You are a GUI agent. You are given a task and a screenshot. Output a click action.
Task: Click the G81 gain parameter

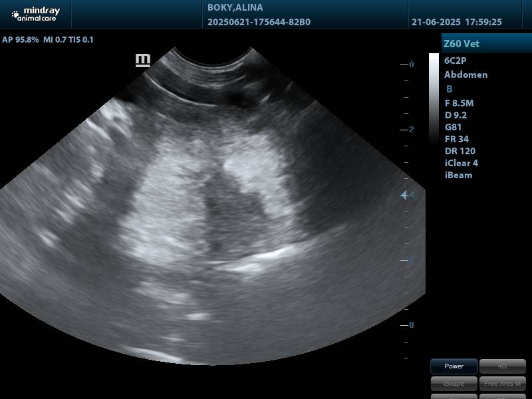click(453, 127)
